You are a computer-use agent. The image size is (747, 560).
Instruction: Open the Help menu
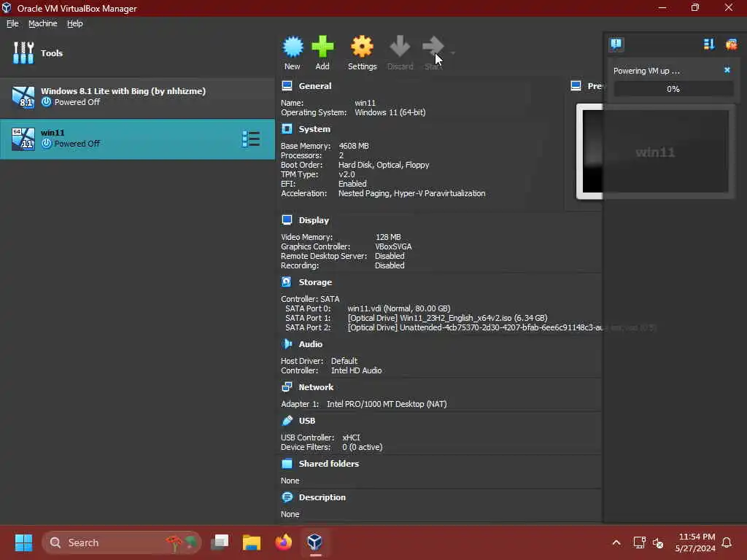point(75,23)
